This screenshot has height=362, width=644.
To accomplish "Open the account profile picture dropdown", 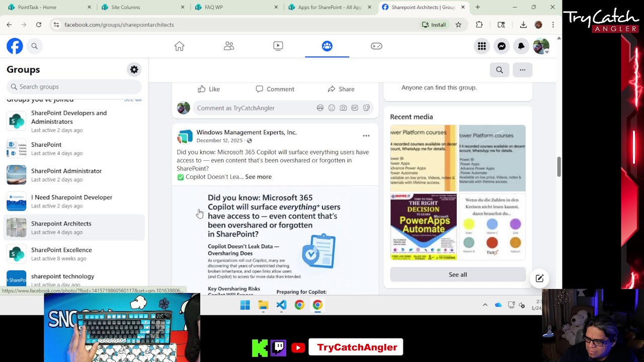I will click(x=541, y=46).
